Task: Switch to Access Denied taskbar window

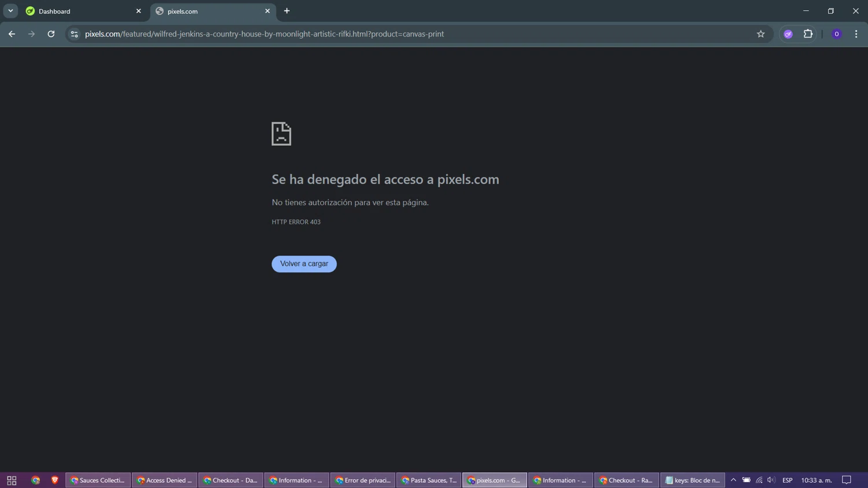Action: point(164,480)
